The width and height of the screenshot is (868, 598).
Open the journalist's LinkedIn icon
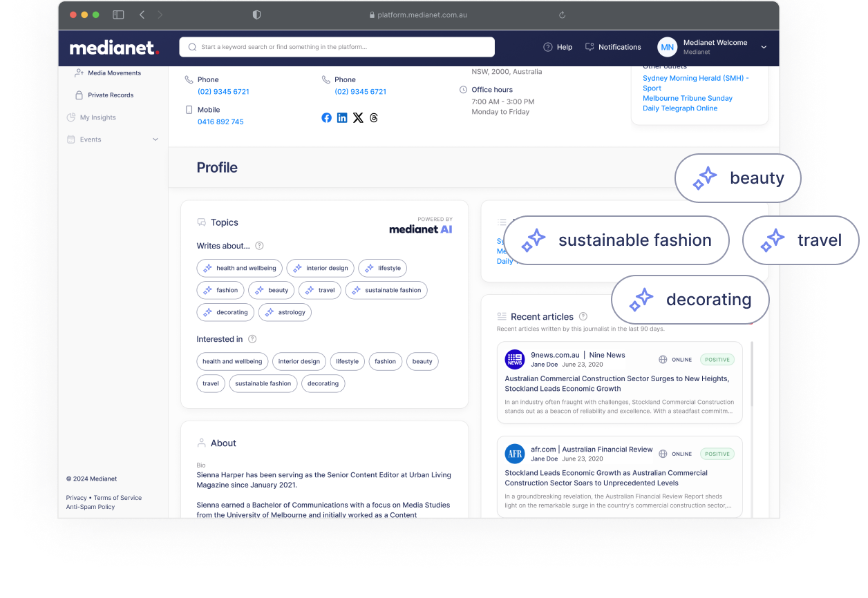342,117
